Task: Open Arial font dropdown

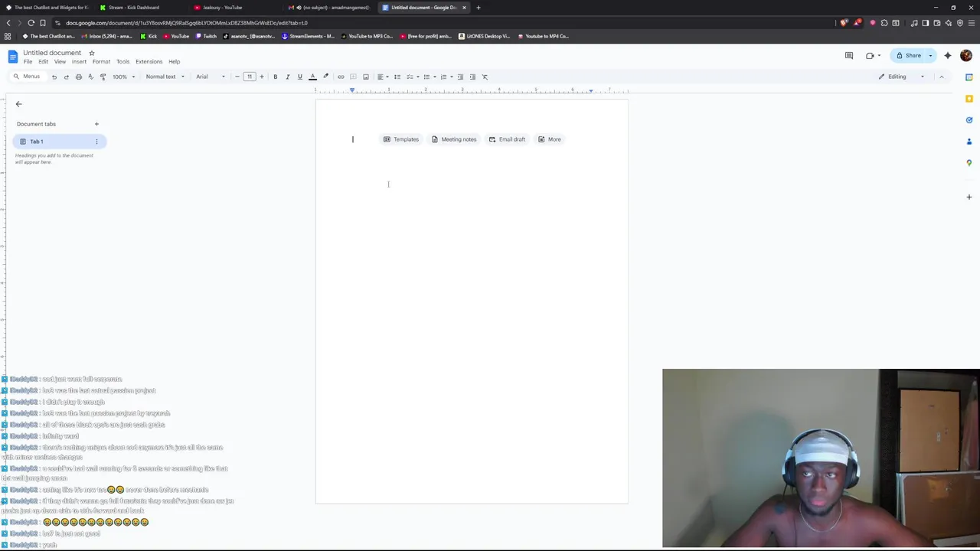Action: pos(211,77)
